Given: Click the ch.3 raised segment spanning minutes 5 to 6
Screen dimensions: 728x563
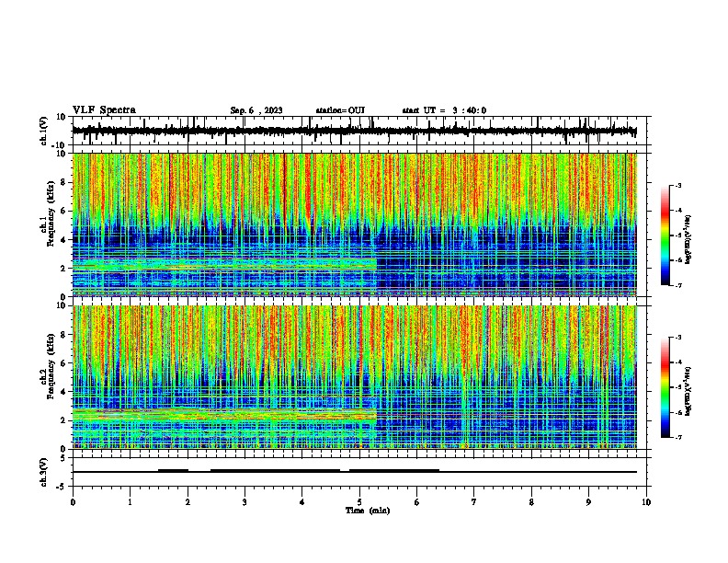Looking at the screenshot, I should [x=394, y=471].
